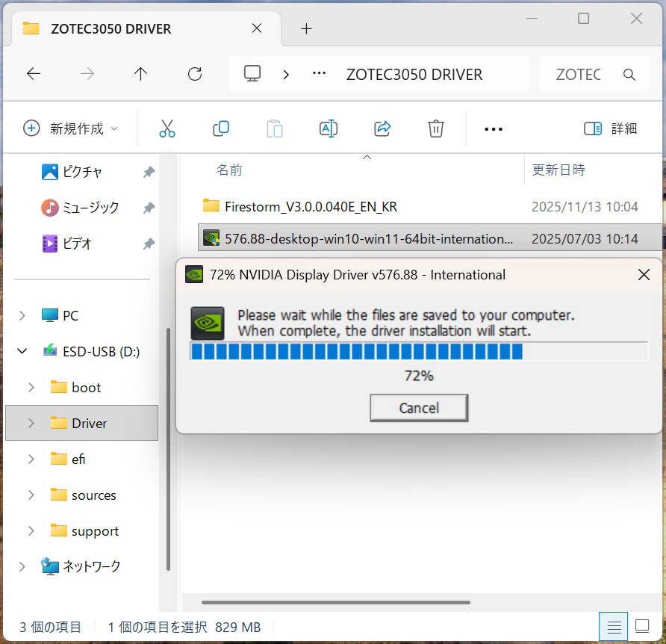Open a new tab with plus button
Viewport: 666px width, 644px height.
306,29
